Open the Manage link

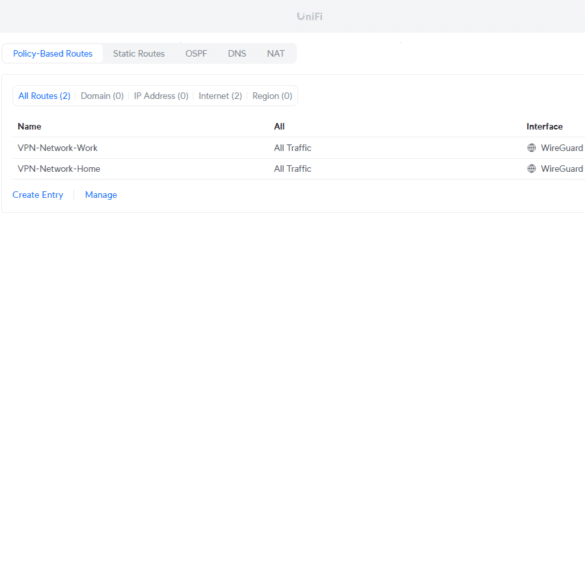101,195
